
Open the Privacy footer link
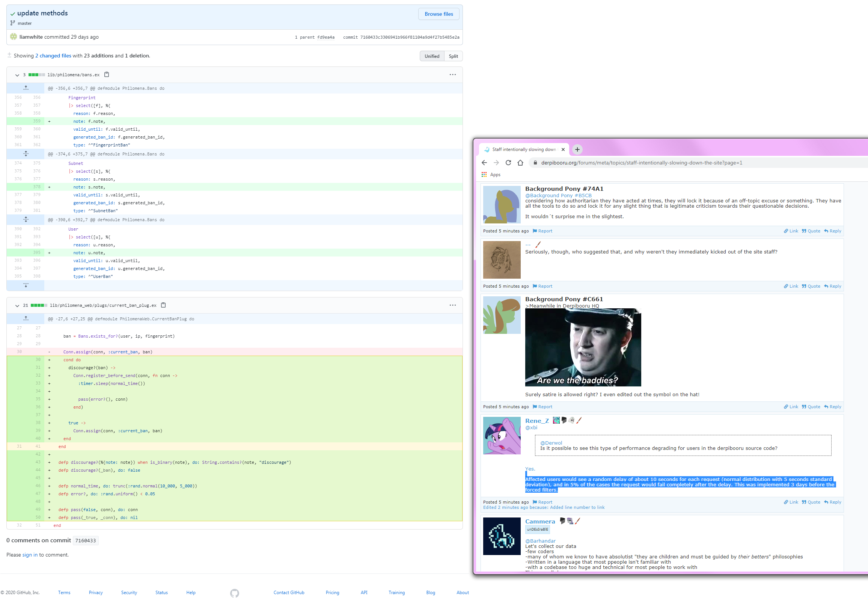pos(96,593)
